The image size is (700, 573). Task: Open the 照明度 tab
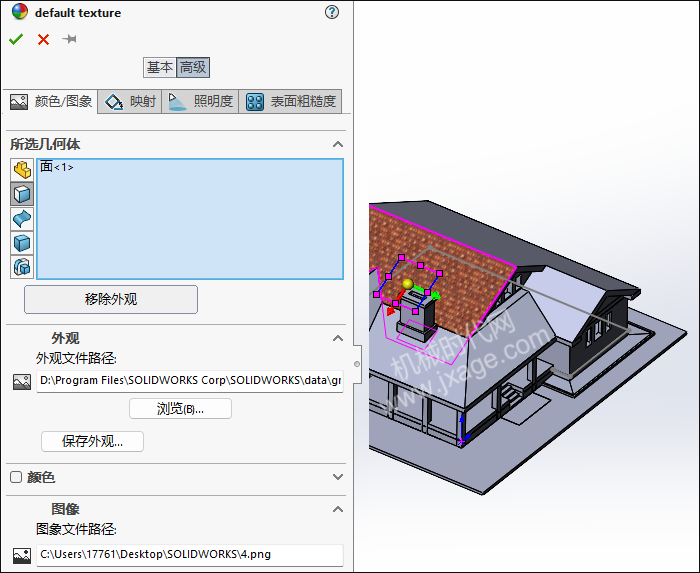200,102
